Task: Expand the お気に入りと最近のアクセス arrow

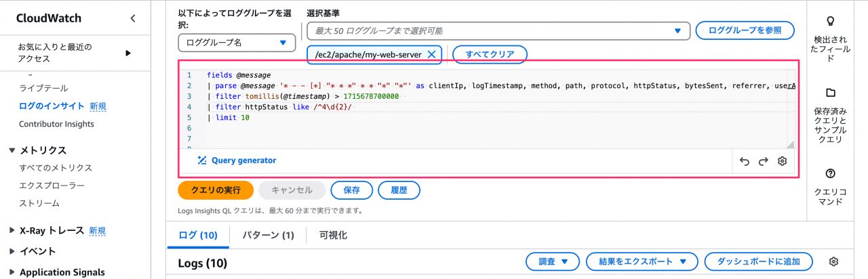Action: [x=128, y=53]
